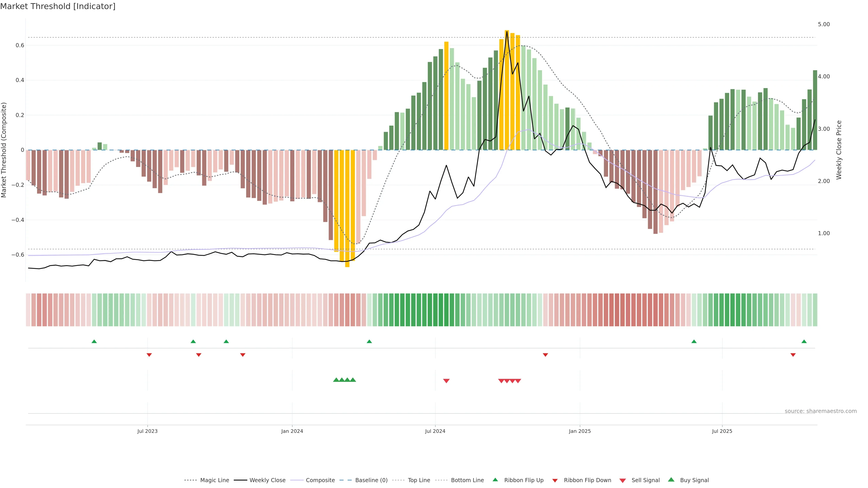
Task: Click Buy Signal legend triangle icon
Action: click(x=671, y=480)
